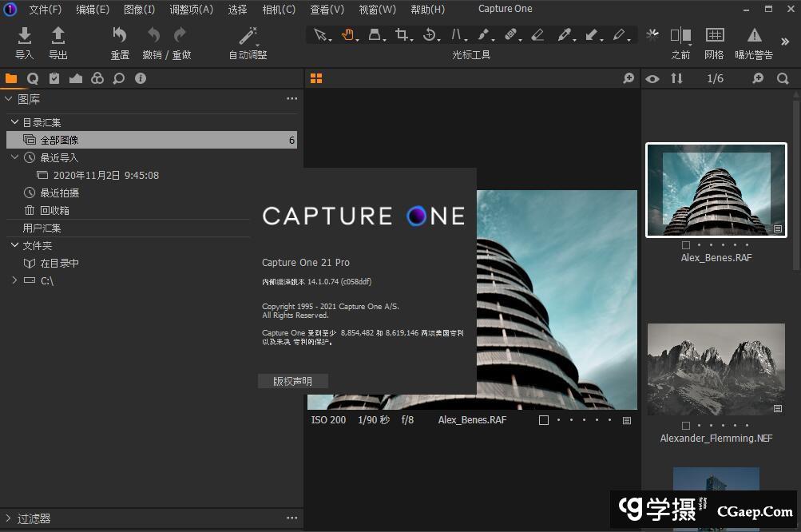The image size is (801, 532).
Task: Click the Import (导入) icon
Action: tap(24, 35)
